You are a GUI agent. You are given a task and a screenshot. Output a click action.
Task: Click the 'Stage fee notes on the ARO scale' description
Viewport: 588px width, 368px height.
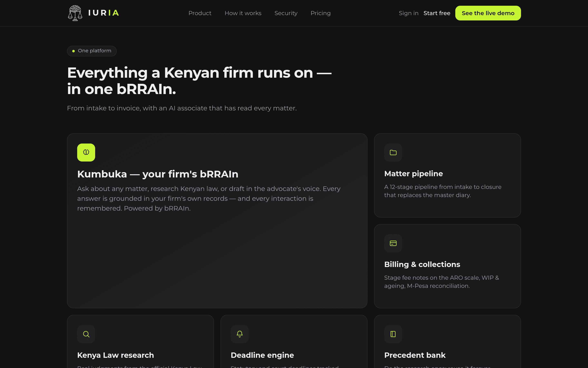coord(441,282)
